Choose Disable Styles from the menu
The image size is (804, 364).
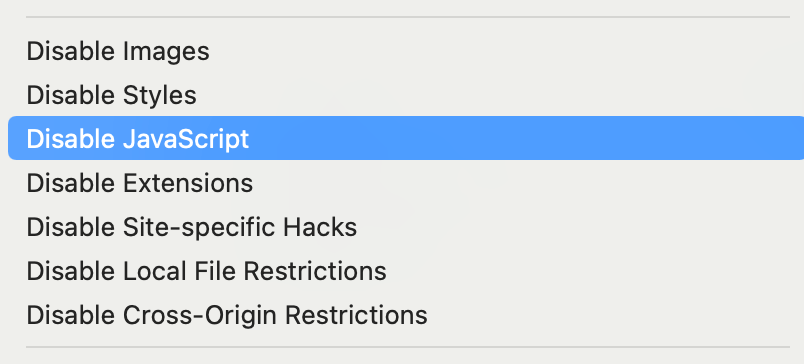(x=406, y=95)
